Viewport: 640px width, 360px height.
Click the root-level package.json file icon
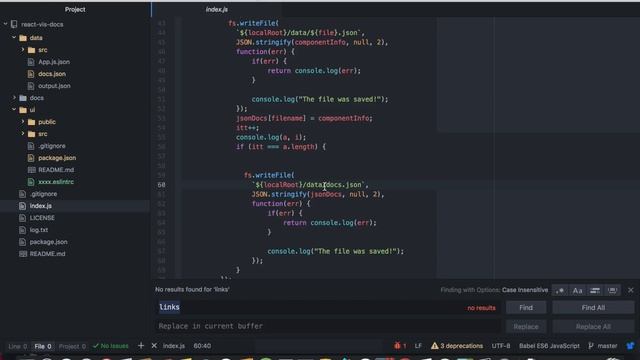pos(22,242)
